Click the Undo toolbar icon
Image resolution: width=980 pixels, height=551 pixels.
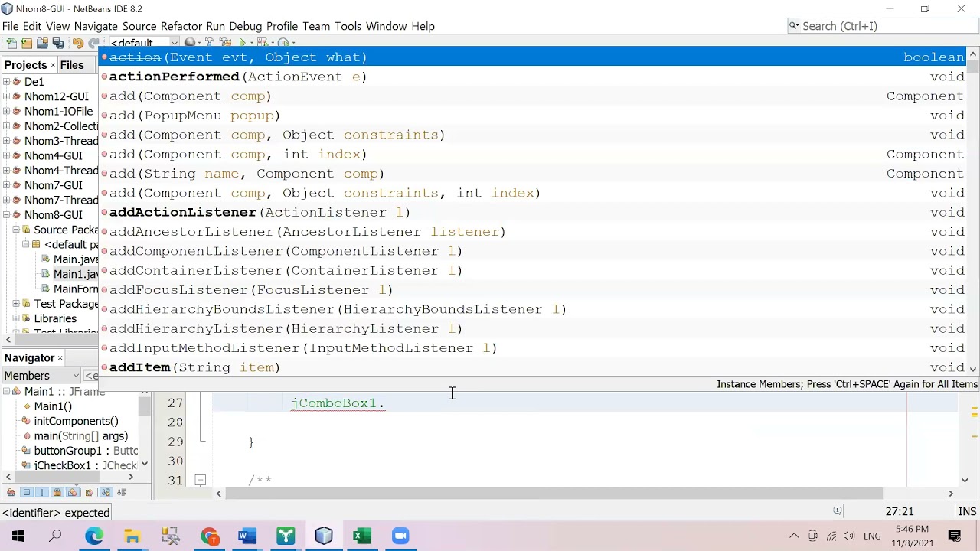click(77, 43)
